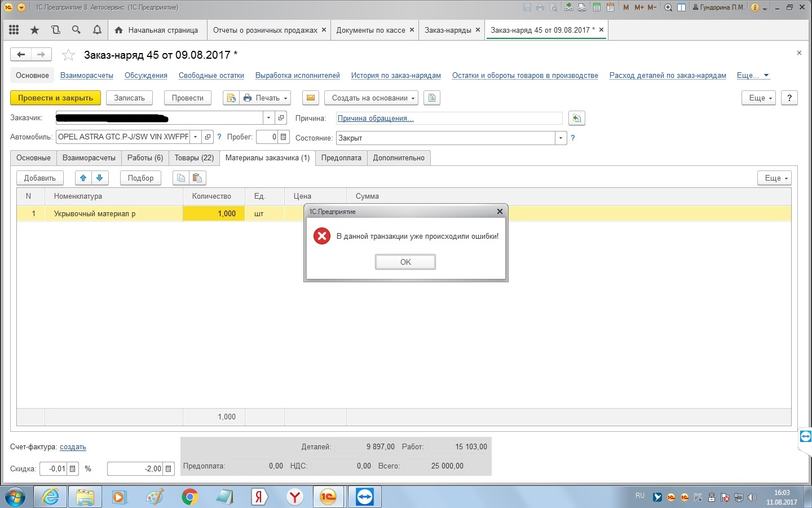The image size is (812, 508).
Task: Open the Работы (6) tab
Action: (x=145, y=158)
